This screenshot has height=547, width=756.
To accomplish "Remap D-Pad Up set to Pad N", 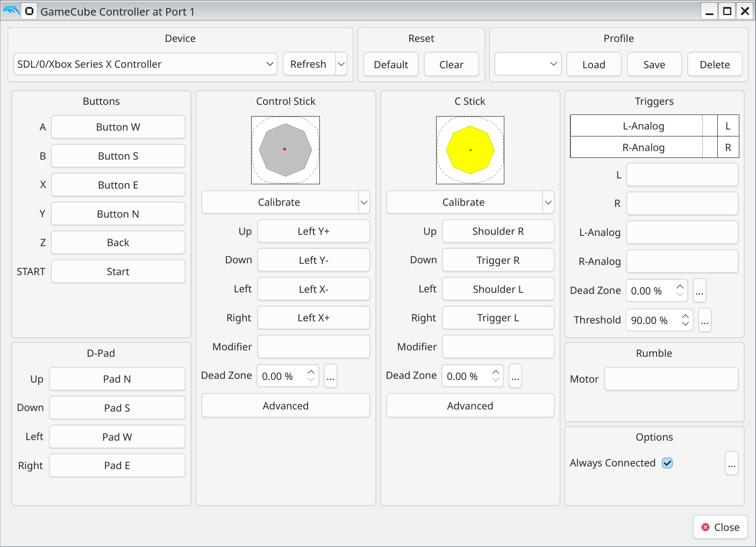I will click(117, 379).
